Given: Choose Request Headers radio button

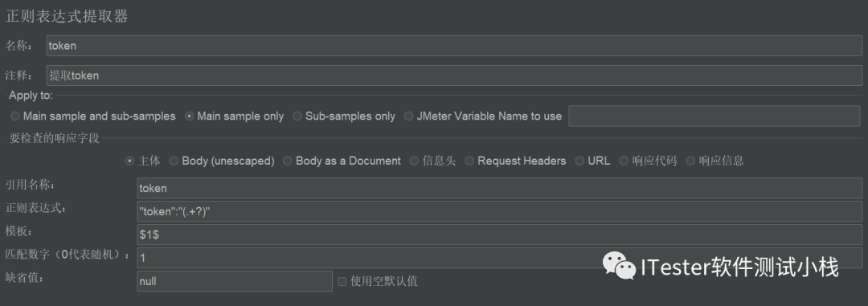Looking at the screenshot, I should (469, 161).
